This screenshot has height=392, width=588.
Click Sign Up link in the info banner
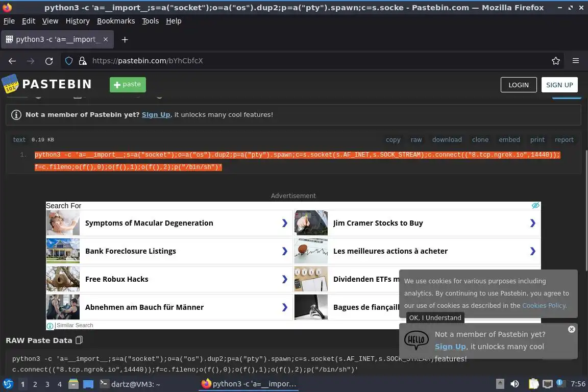pyautogui.click(x=156, y=115)
